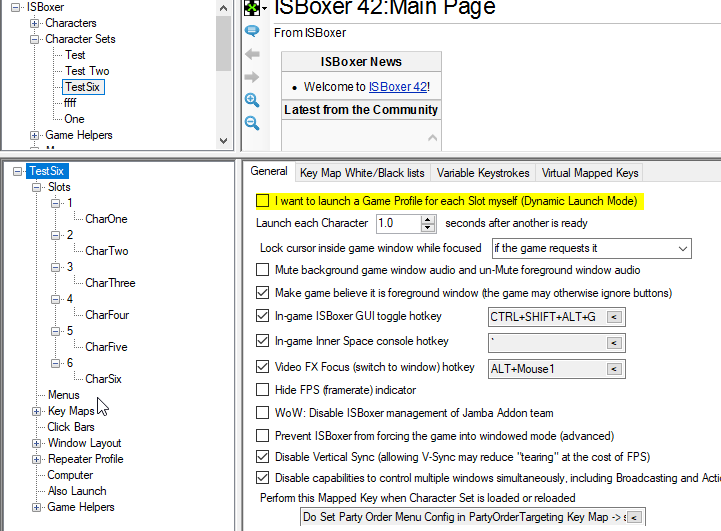Open the Menus tree item

[63, 395]
